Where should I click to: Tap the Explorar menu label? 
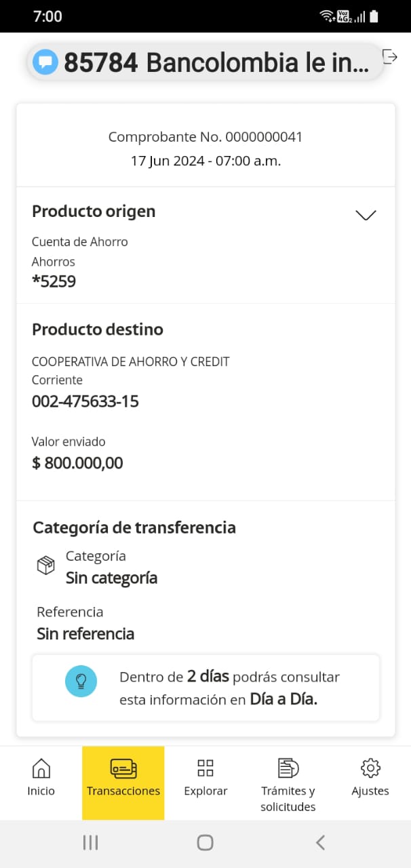(x=206, y=791)
